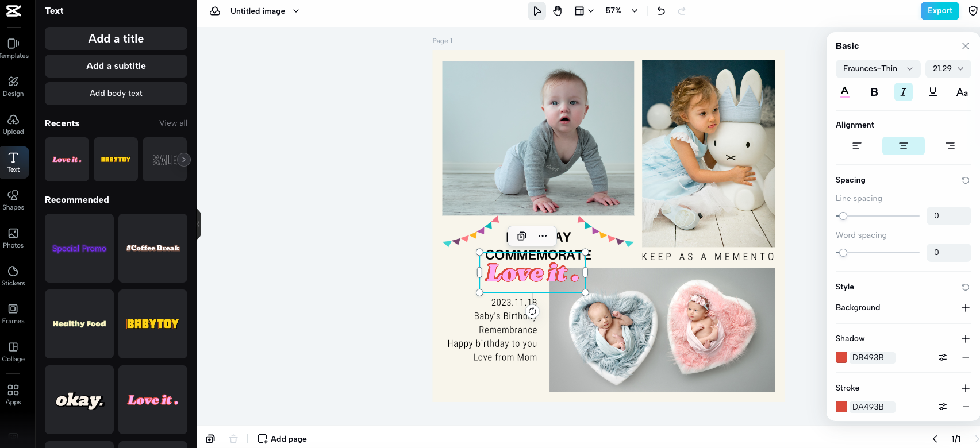Open the Untitled image name dropdown

[x=265, y=11]
